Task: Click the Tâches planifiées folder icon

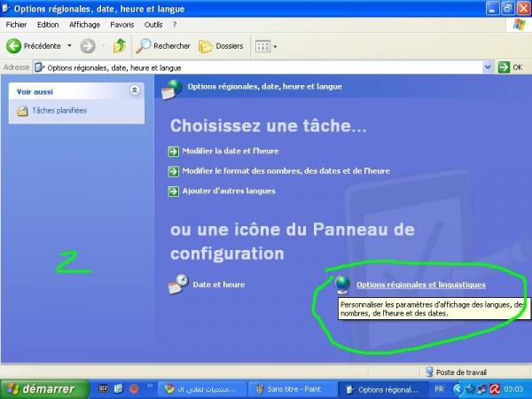Action: point(23,111)
